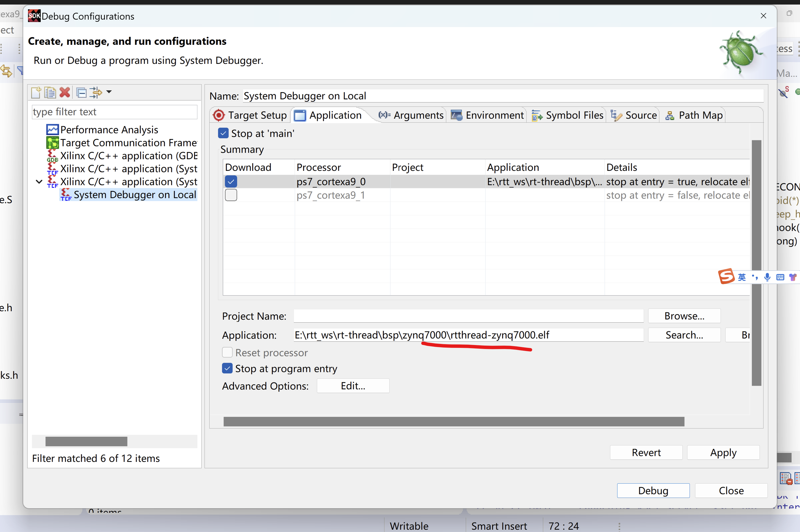Click the Filter launch configurations icon
The width and height of the screenshot is (800, 532).
96,92
